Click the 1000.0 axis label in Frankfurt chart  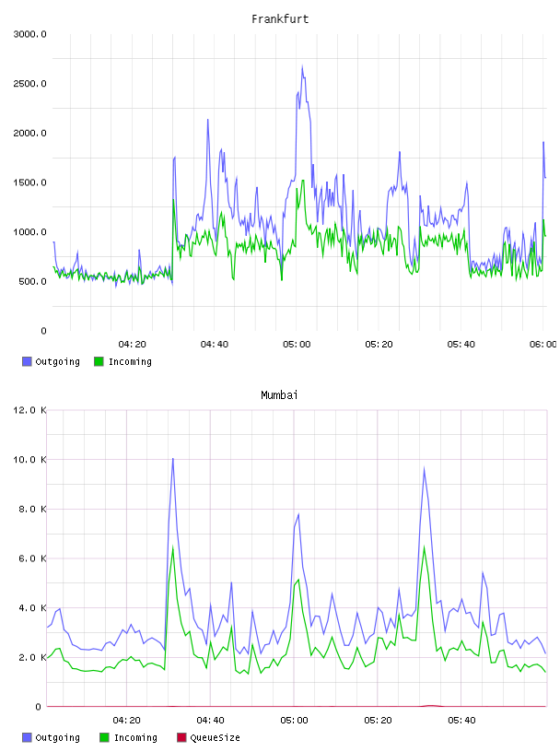tap(29, 231)
